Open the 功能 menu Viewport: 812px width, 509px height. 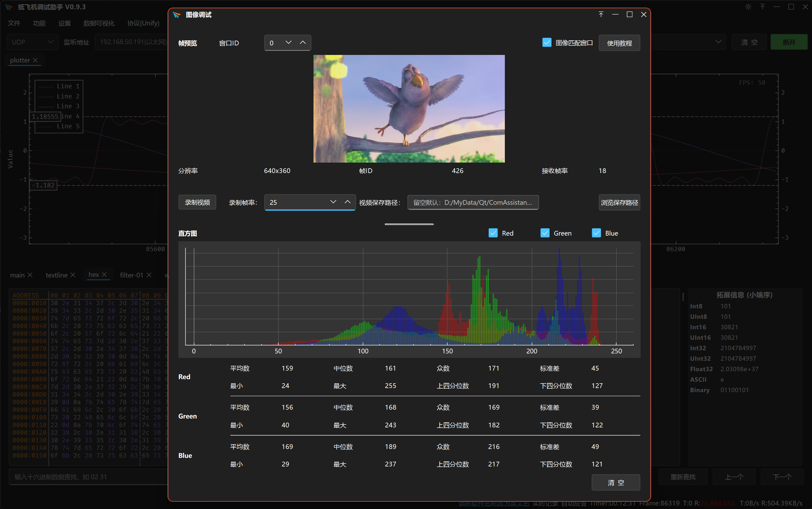coord(39,23)
